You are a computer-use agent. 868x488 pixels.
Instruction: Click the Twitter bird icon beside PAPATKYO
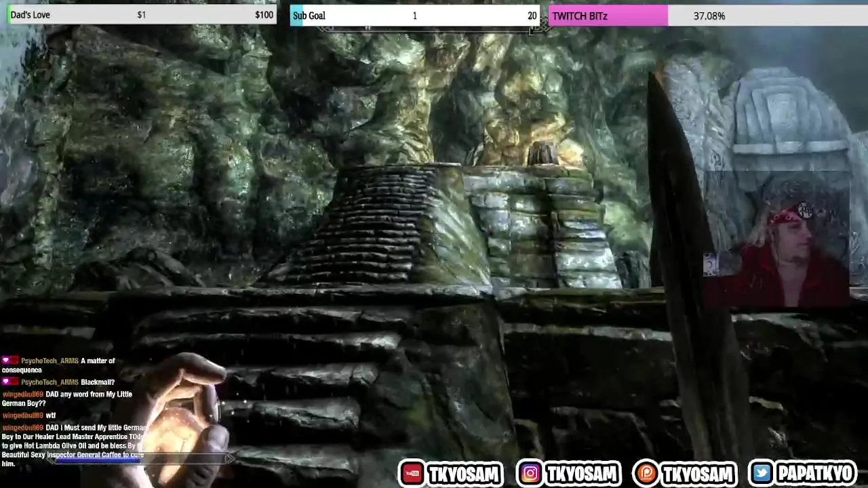click(763, 473)
